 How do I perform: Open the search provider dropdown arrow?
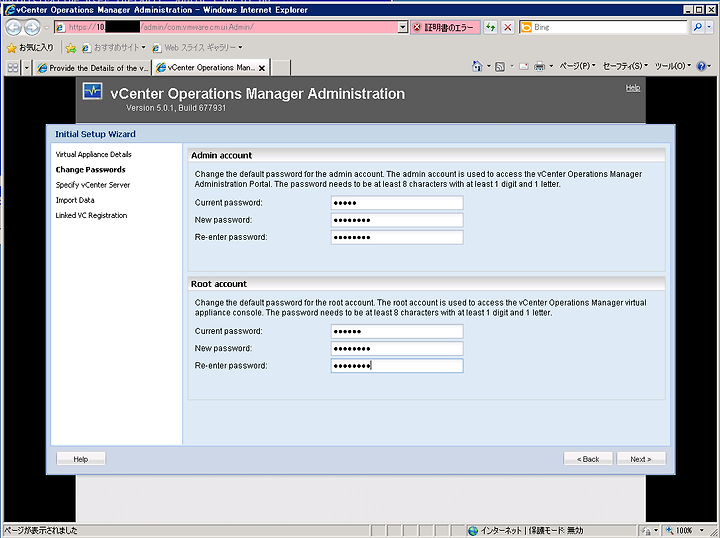pyautogui.click(x=709, y=27)
